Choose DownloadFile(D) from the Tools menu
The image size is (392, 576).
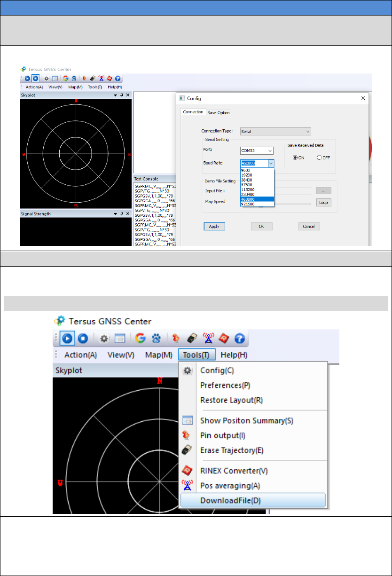tap(253, 500)
